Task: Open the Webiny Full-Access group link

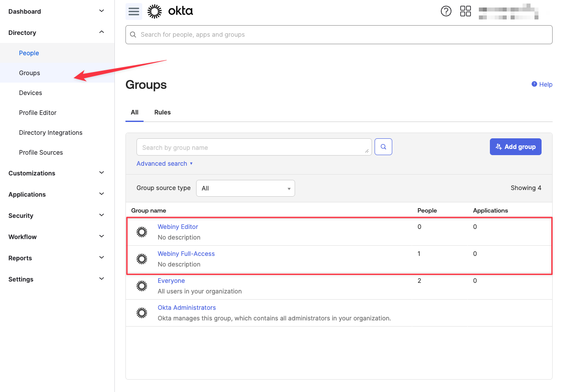Action: (x=186, y=254)
